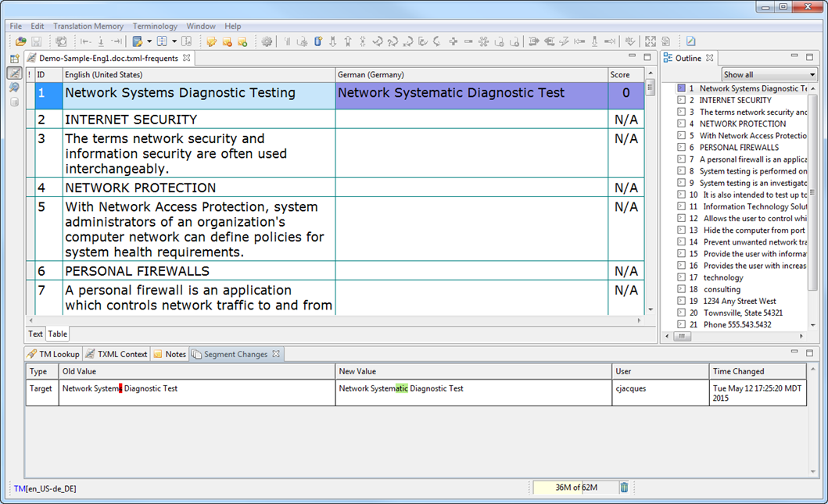The height and width of the screenshot is (504, 828).
Task: Select outline item '2 INTERNET SECURITY'
Action: coord(729,100)
